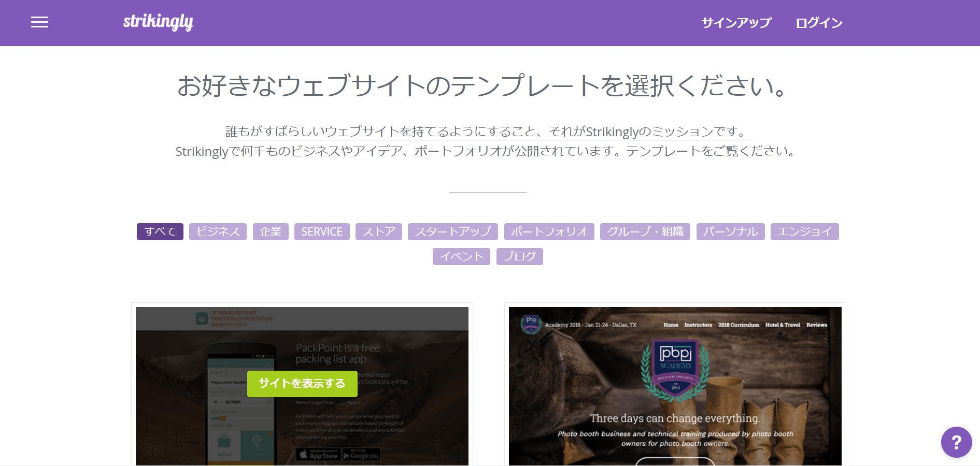Select the ポートフォリオ template filter

coord(549,231)
